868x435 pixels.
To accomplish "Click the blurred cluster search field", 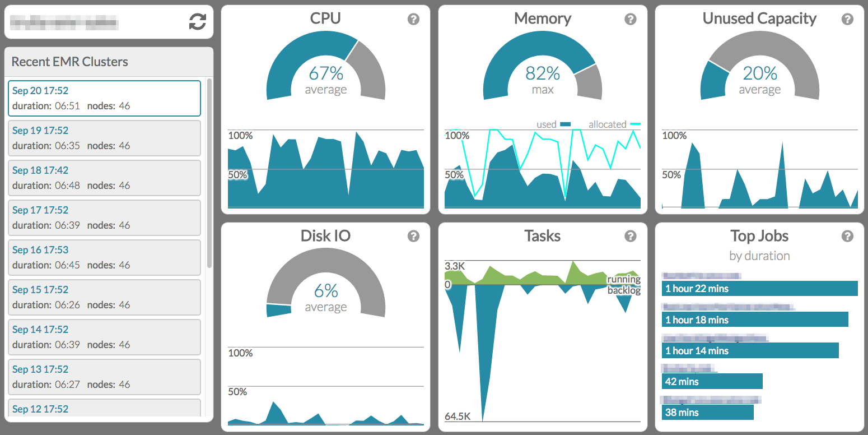I will pyautogui.click(x=95, y=22).
